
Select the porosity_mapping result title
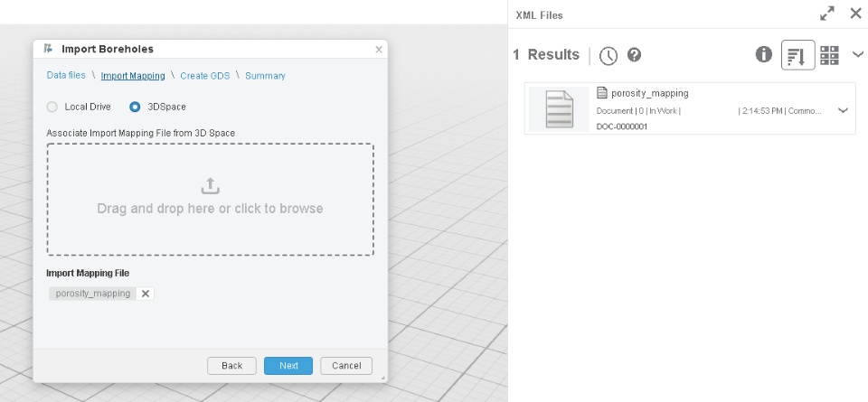tap(650, 93)
